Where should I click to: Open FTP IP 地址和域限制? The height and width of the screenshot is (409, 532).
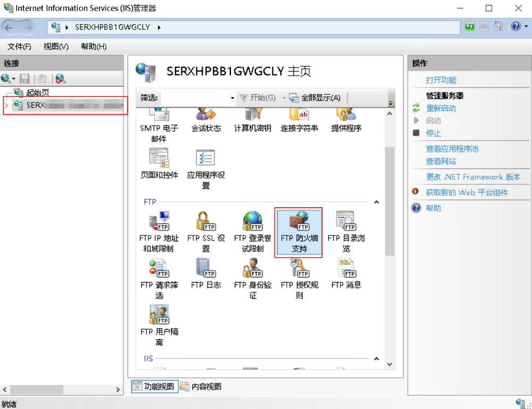click(x=159, y=232)
